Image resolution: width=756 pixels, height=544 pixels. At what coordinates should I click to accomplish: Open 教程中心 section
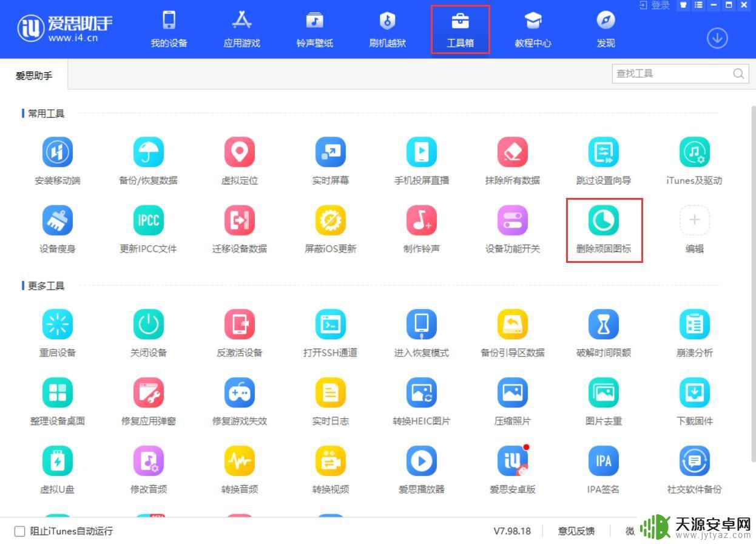[533, 29]
